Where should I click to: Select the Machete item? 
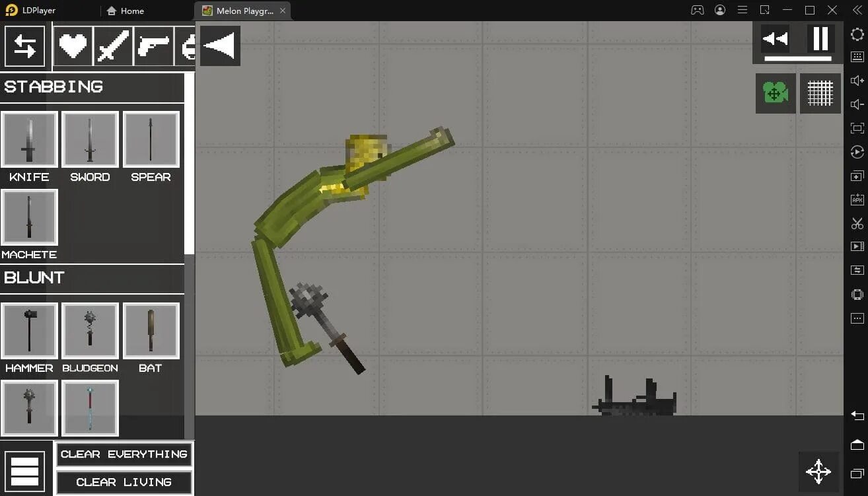coord(29,217)
